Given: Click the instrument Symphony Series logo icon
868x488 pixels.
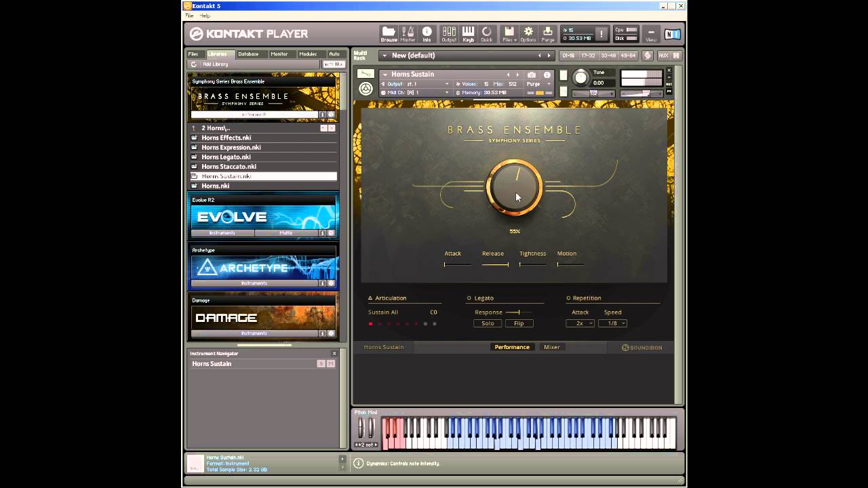Looking at the screenshot, I should tap(366, 89).
